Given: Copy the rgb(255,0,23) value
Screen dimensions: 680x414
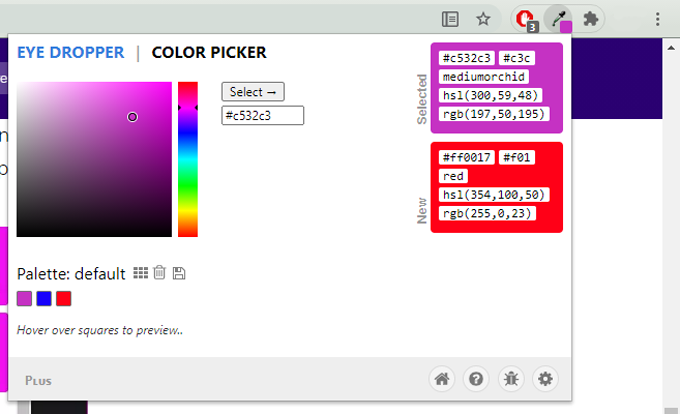Looking at the screenshot, I should coord(487,213).
